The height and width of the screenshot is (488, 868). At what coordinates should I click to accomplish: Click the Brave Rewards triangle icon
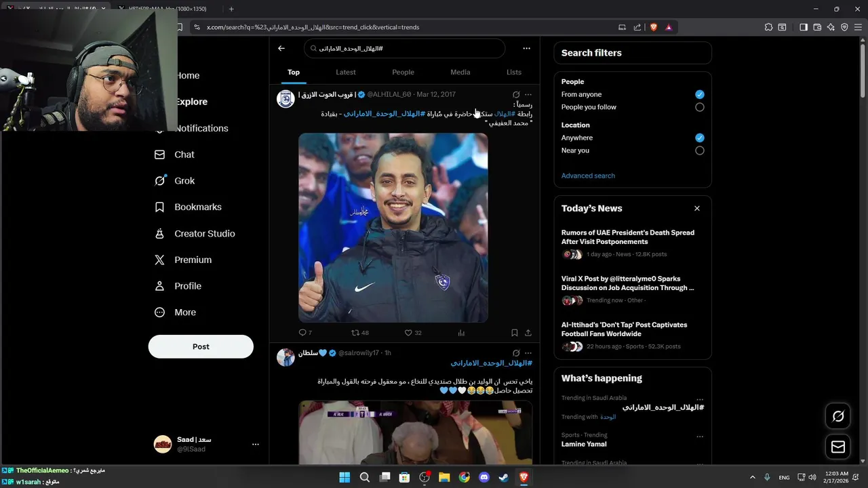point(669,27)
